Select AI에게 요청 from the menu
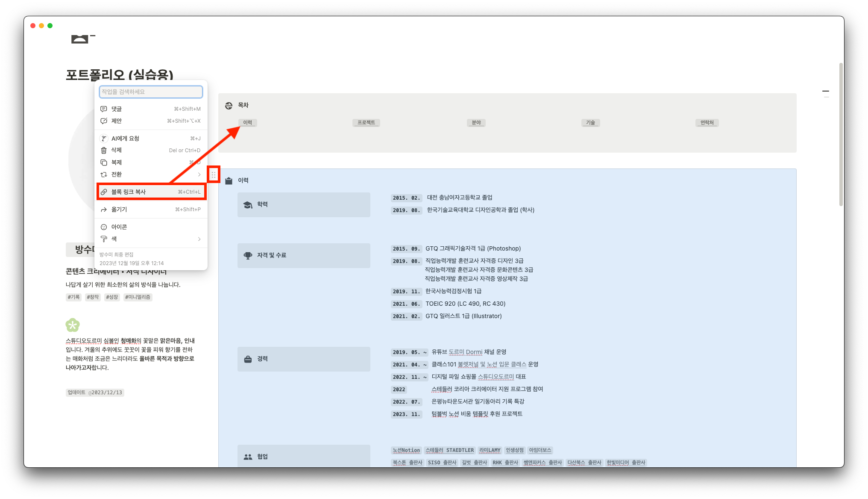 [125, 139]
